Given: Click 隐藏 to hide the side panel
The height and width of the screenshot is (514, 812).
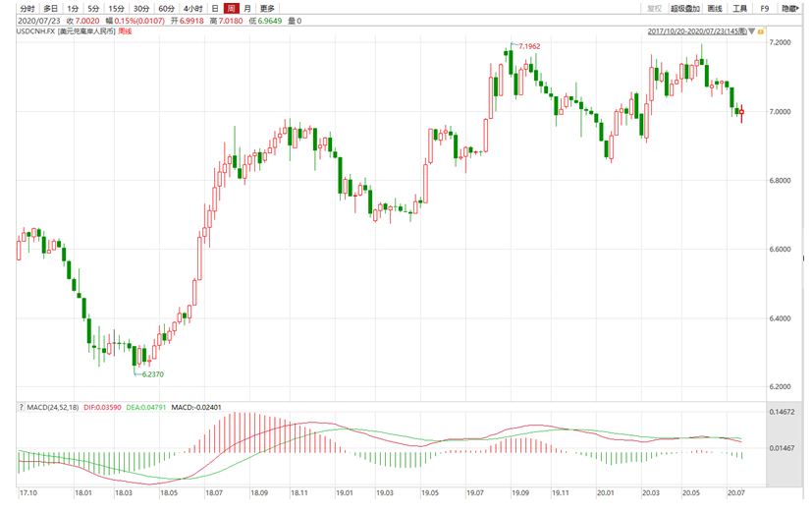Looking at the screenshot, I should coord(790,8).
